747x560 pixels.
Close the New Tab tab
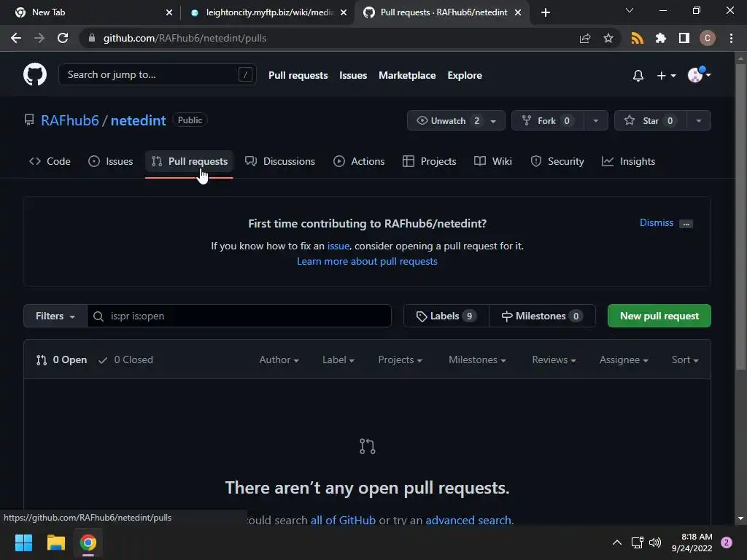coord(169,13)
